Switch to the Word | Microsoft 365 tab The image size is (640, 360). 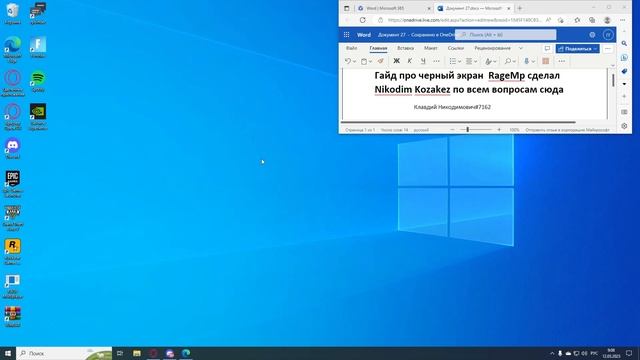pos(393,8)
